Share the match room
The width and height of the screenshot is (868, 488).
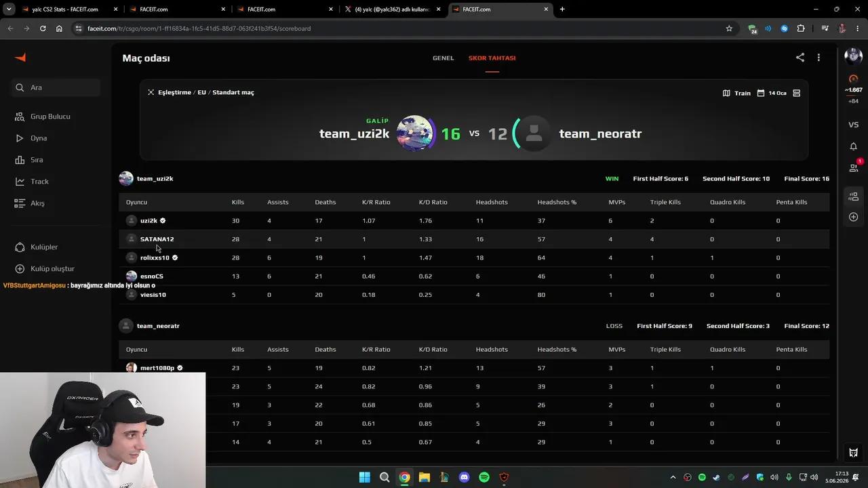point(800,58)
